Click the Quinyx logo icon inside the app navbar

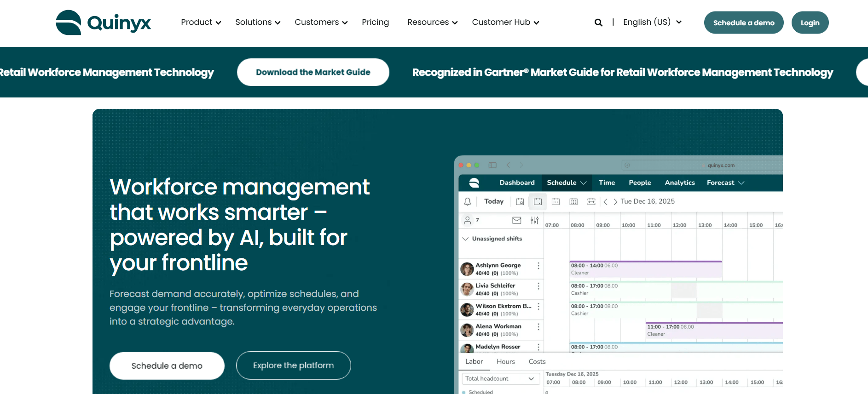pyautogui.click(x=474, y=183)
